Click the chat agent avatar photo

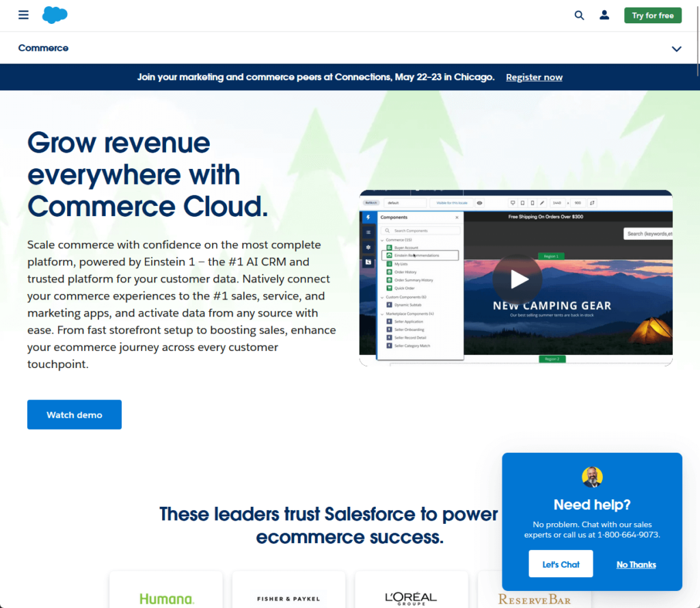click(592, 477)
